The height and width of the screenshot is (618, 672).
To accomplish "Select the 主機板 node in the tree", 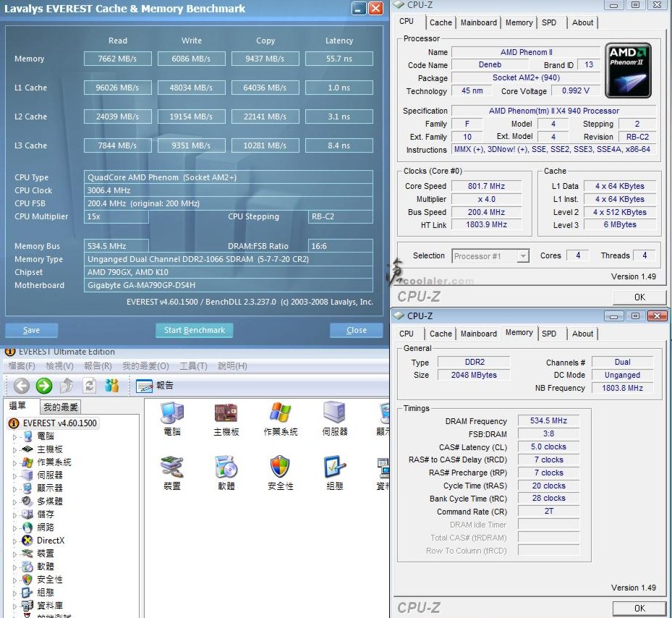I will pos(49,449).
